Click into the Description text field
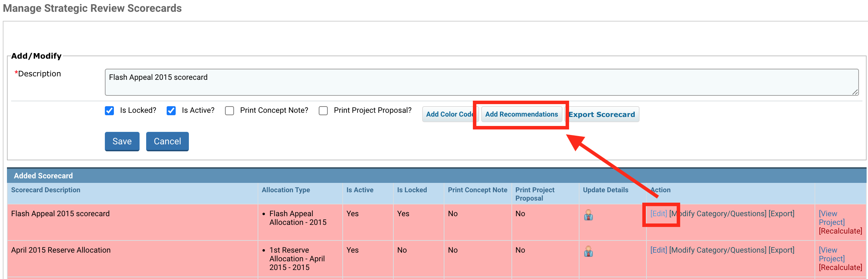The image size is (868, 279). (482, 82)
